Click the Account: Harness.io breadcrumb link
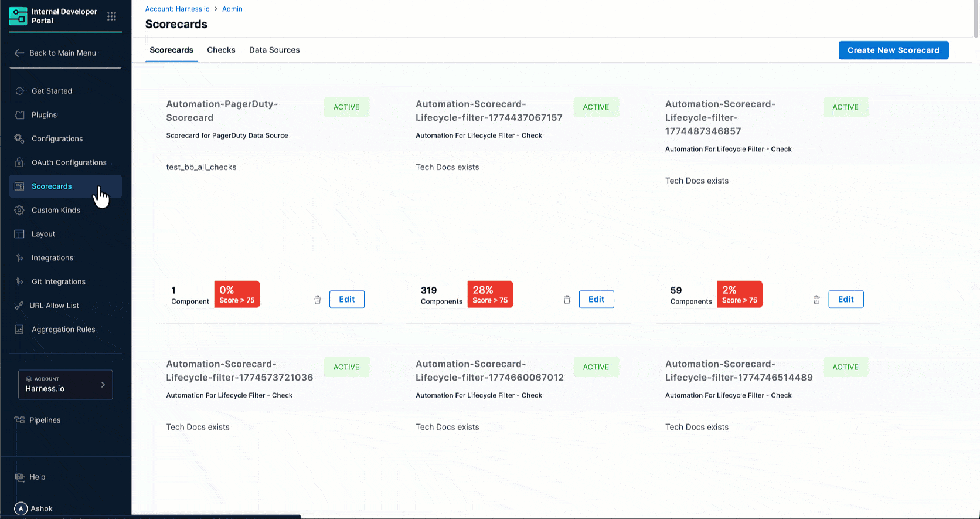This screenshot has width=980, height=519. pyautogui.click(x=177, y=9)
